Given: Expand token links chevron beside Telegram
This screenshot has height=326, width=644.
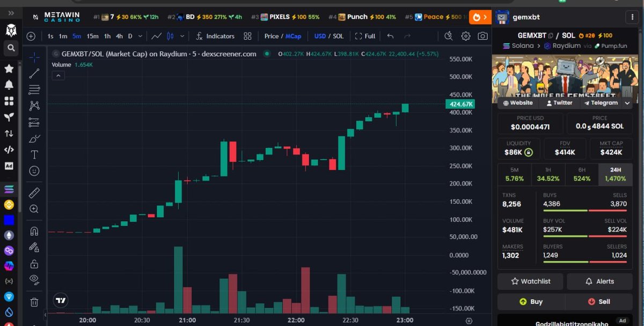Looking at the screenshot, I should (x=627, y=103).
